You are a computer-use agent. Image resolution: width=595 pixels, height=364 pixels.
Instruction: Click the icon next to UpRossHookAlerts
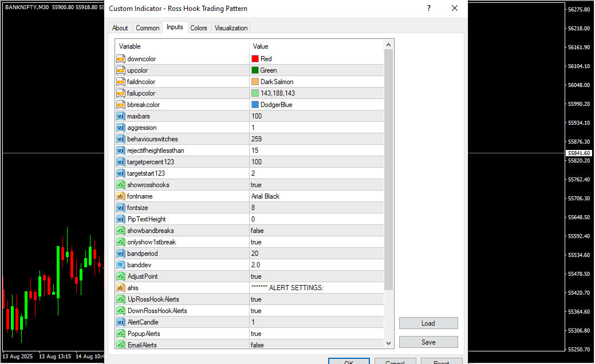tap(121, 299)
